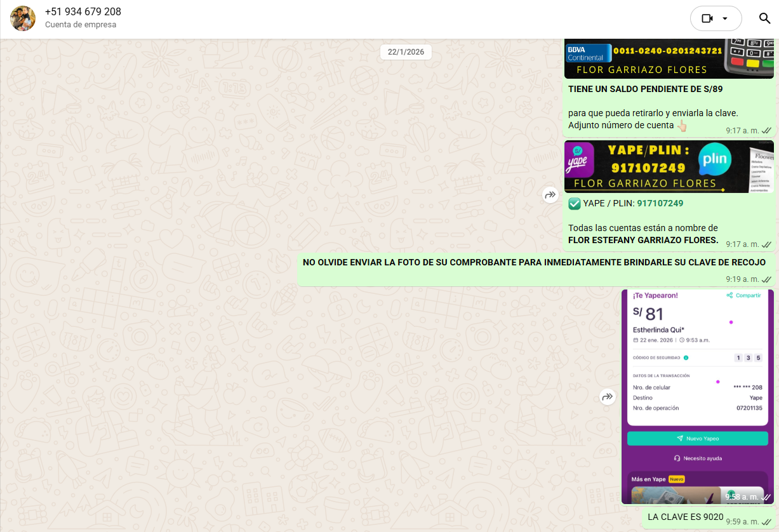Expand the call options dropdown arrow
Image resolution: width=779 pixels, height=532 pixels.
[x=725, y=18]
